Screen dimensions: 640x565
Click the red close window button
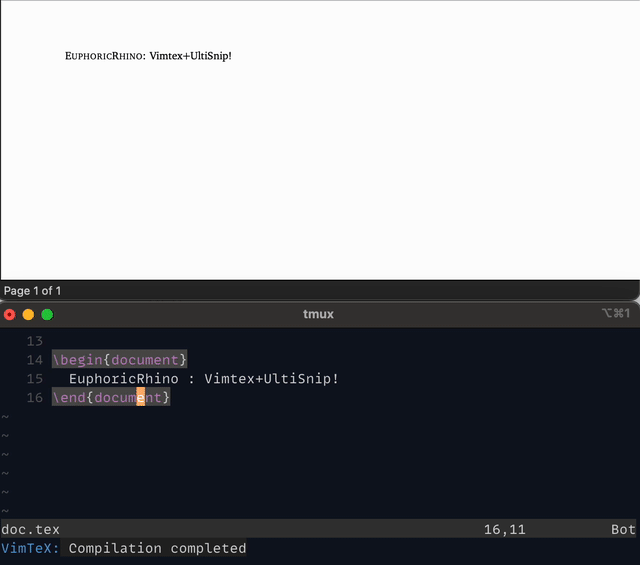[x=10, y=314]
